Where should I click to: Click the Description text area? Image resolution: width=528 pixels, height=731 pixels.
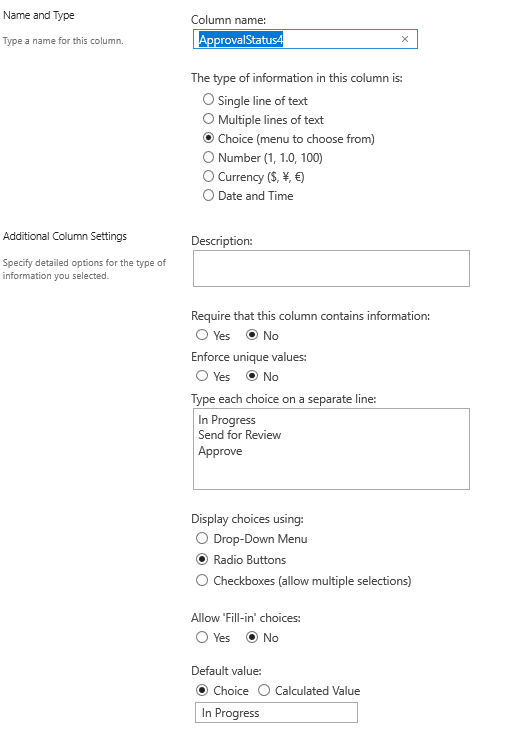pos(331,269)
